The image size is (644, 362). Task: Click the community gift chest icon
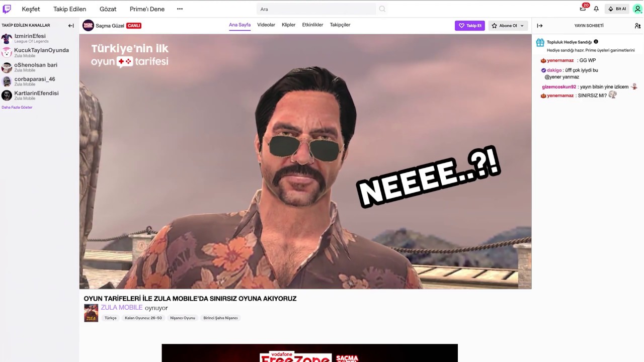click(x=540, y=43)
